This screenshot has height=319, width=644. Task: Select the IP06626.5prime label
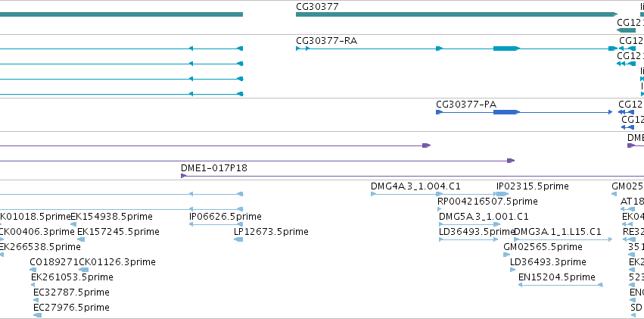(x=225, y=217)
